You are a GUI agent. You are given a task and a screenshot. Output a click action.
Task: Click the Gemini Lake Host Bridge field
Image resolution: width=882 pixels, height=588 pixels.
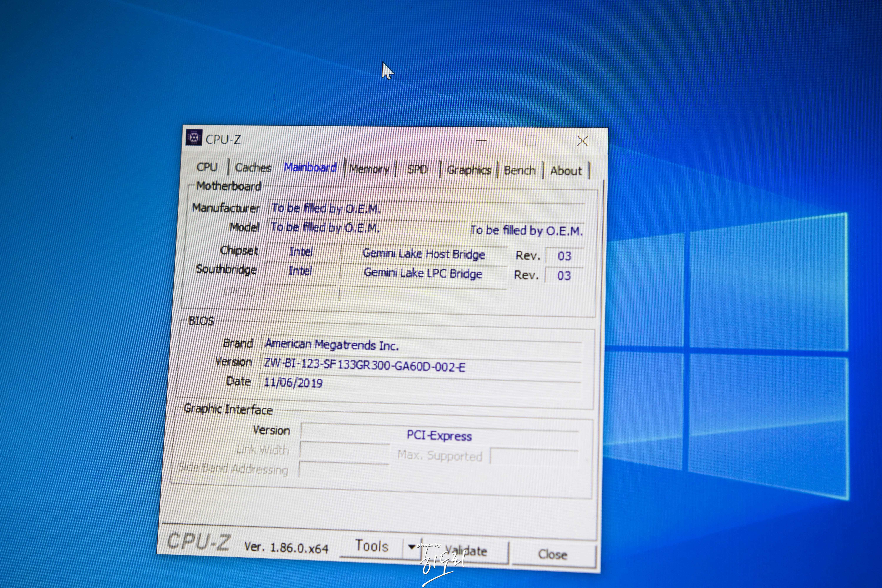tap(424, 254)
